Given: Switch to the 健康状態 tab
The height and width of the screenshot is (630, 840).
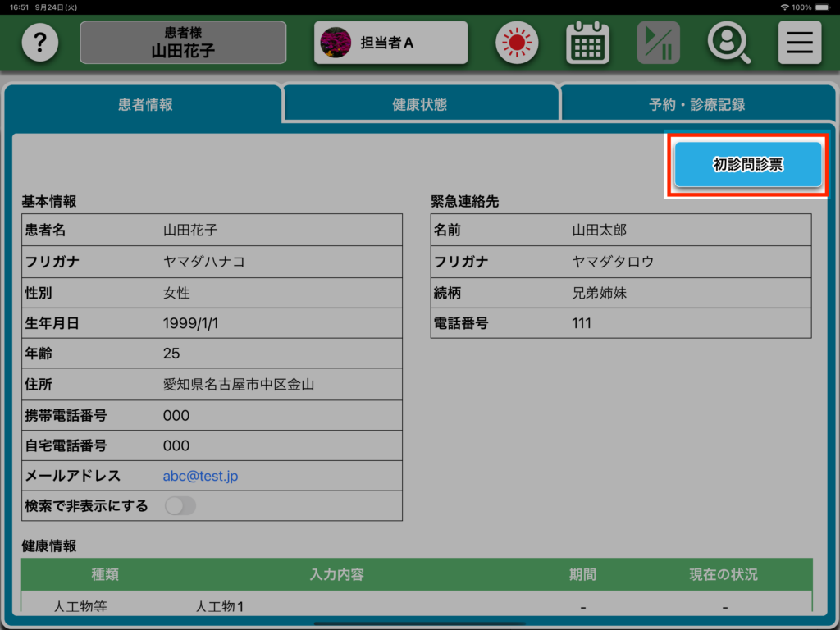Looking at the screenshot, I should [x=420, y=105].
